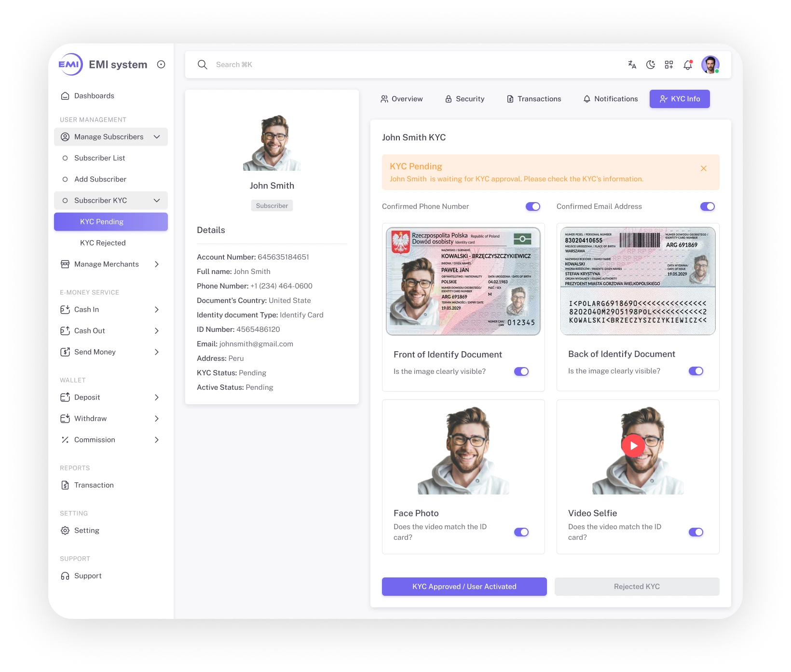
Task: Click the Cash Out icon
Action: tap(65, 331)
